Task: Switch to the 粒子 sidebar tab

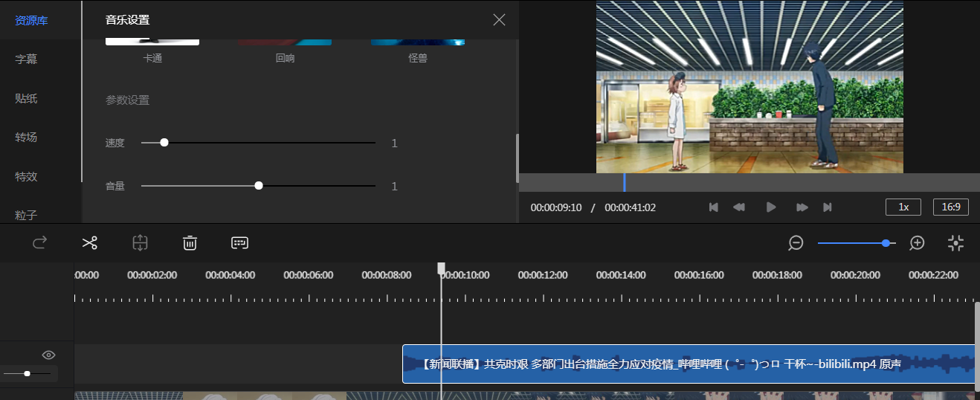Action: [x=26, y=215]
